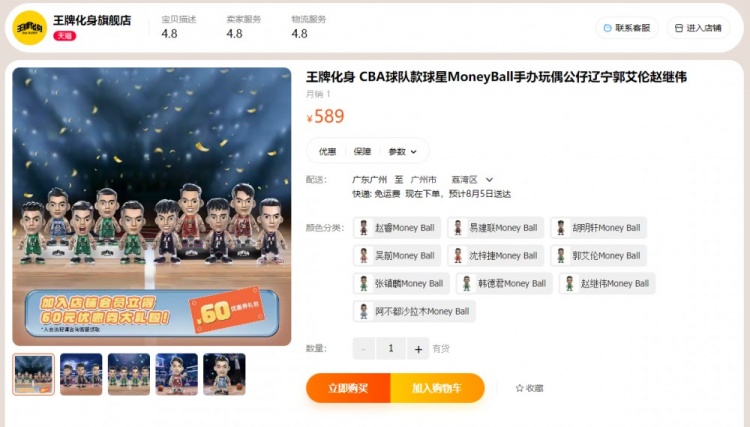750x427 pixels.
Task: Select the 赵睿Money Ball option
Action: tap(397, 228)
